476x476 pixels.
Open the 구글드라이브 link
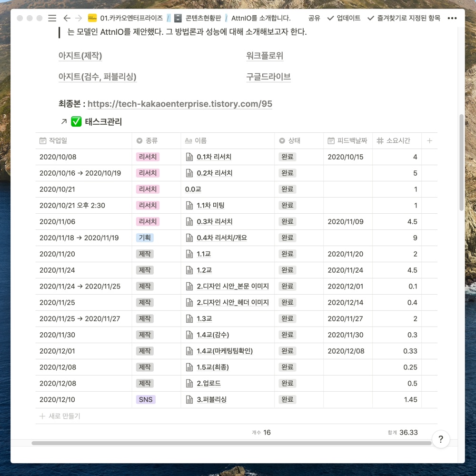click(x=268, y=77)
